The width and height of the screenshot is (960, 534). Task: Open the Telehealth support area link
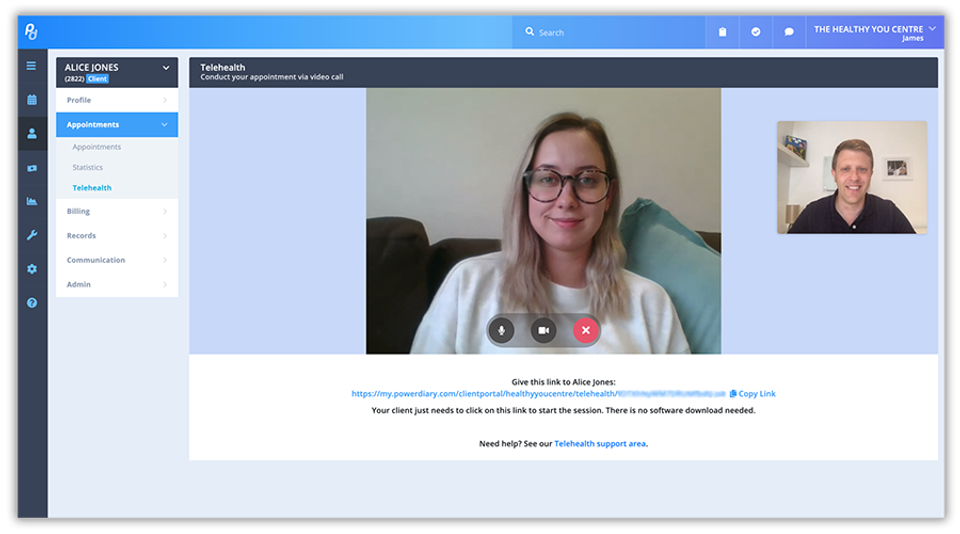(600, 443)
